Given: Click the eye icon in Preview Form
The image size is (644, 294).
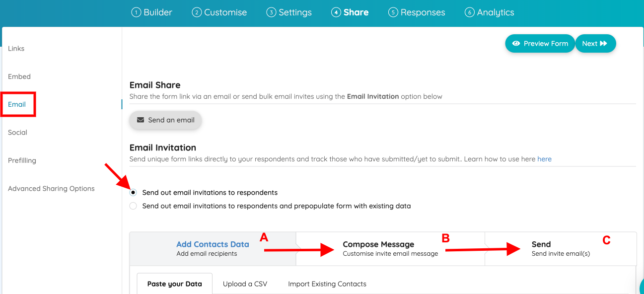Looking at the screenshot, I should pyautogui.click(x=516, y=44).
